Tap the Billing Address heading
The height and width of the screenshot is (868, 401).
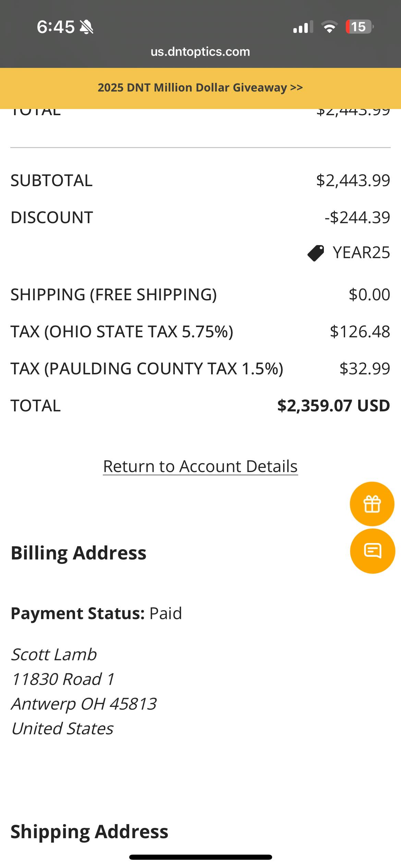point(78,553)
